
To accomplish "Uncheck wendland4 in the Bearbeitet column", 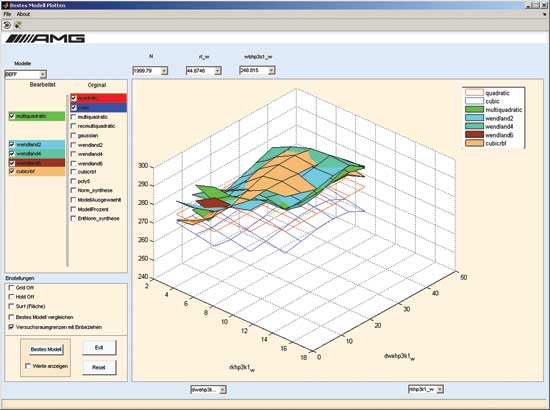I will pyautogui.click(x=12, y=154).
